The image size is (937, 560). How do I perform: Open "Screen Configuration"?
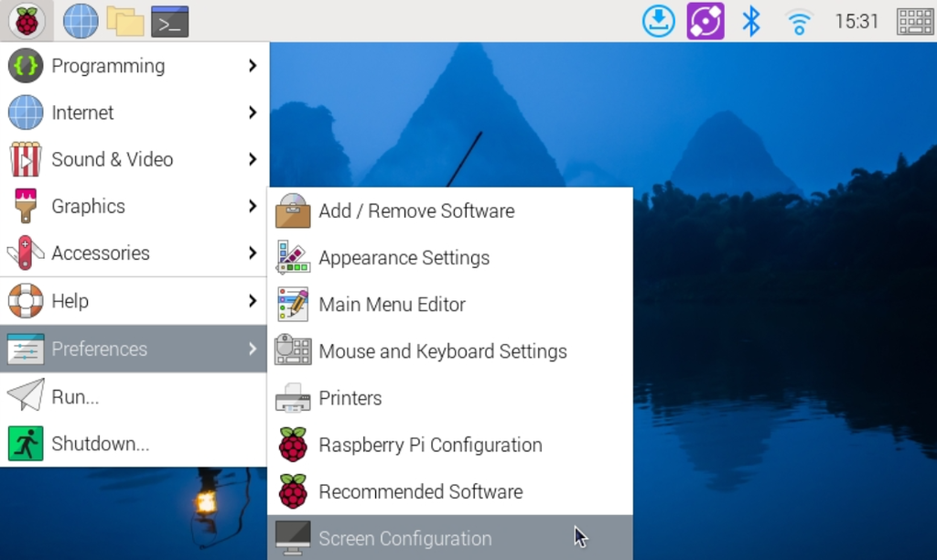point(404,538)
